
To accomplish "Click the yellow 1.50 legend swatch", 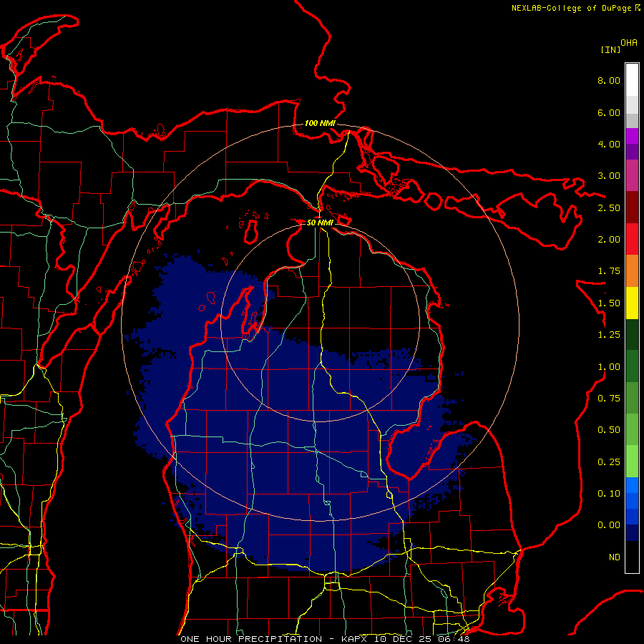I will 632,303.
